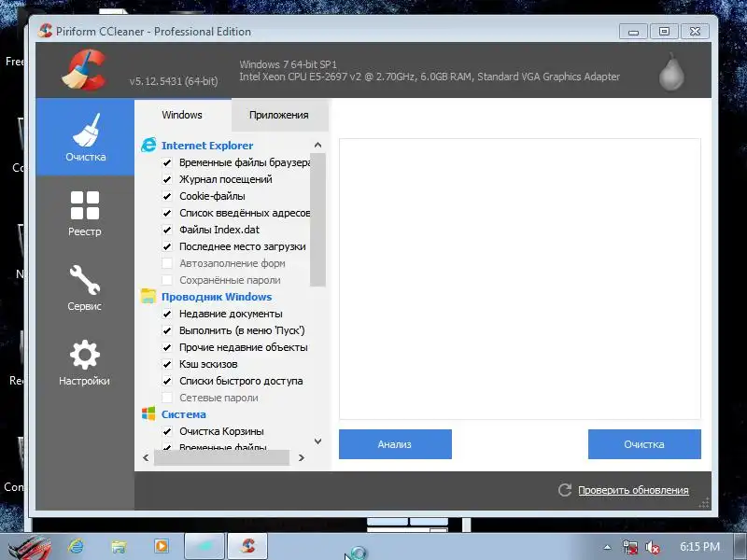Click horizontal scroll left arrow

coord(146,457)
